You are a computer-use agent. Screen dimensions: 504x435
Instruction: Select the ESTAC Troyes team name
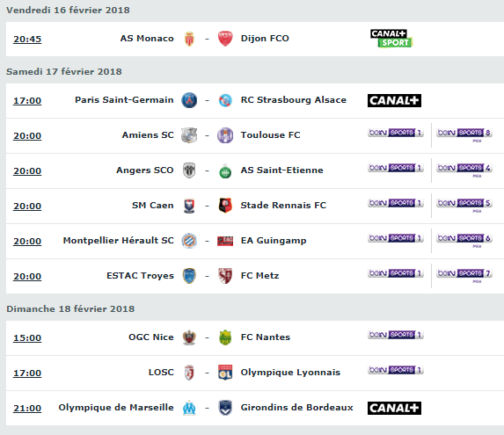coord(140,276)
